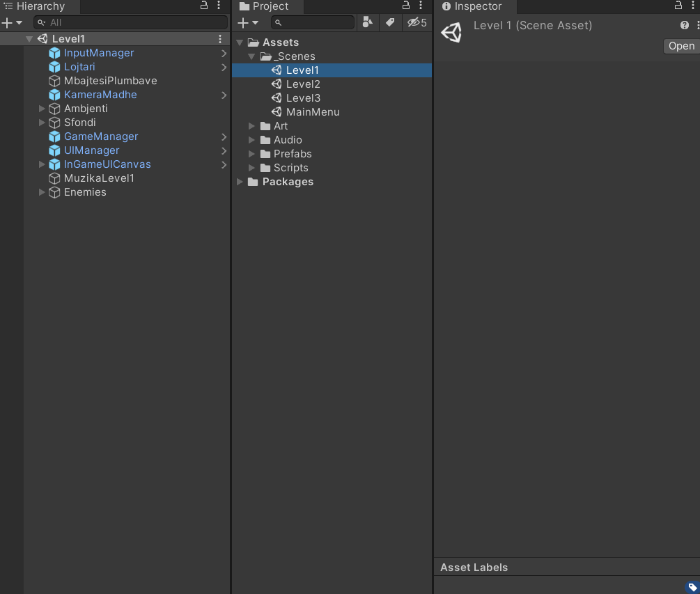Click the Level3 scene asset icon
Image resolution: width=700 pixels, height=594 pixels.
pyautogui.click(x=277, y=97)
